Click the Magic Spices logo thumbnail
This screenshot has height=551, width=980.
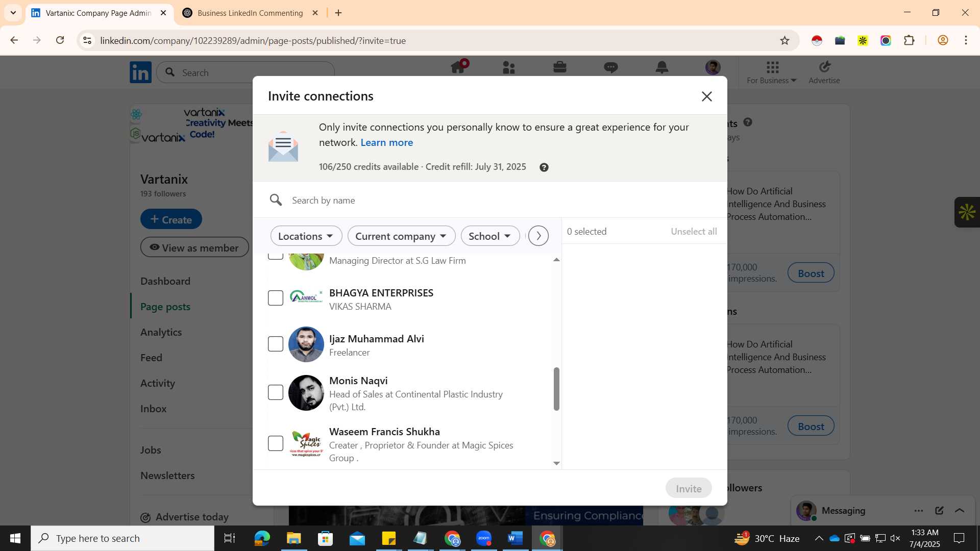306,443
